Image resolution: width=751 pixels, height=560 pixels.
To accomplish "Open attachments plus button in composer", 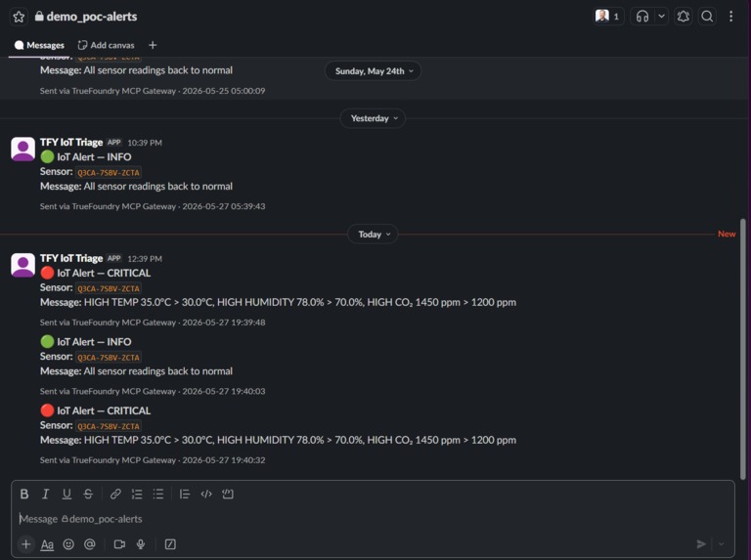I will tap(25, 544).
